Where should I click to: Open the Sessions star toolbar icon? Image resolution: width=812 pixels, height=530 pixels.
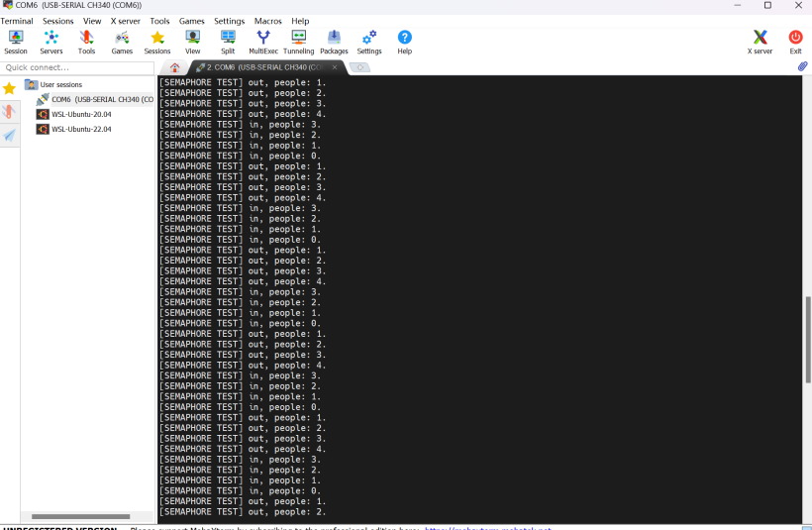point(157,43)
